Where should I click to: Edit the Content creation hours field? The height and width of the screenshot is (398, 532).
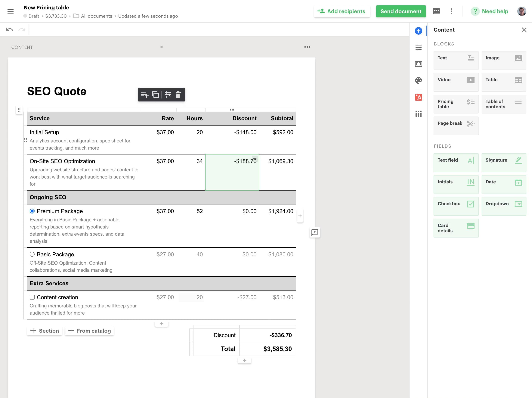click(191, 297)
